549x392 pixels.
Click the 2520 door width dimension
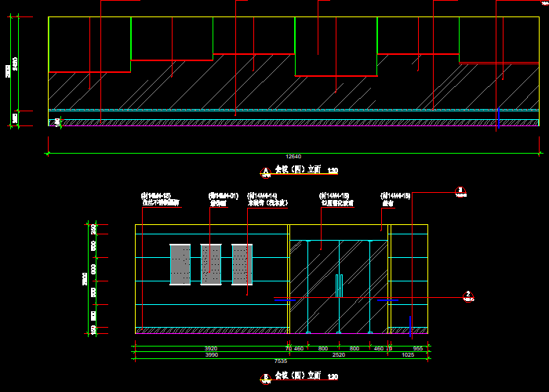339,354
